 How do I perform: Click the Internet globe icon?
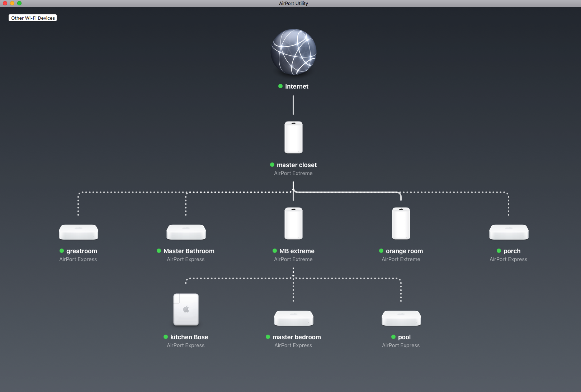coord(293,52)
